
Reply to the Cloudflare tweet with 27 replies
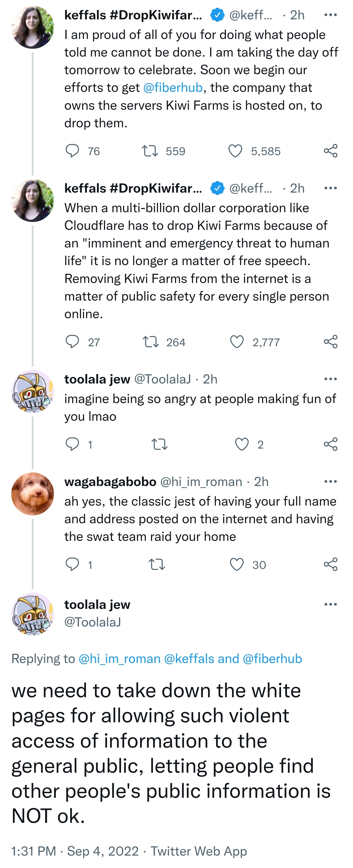[x=72, y=342]
